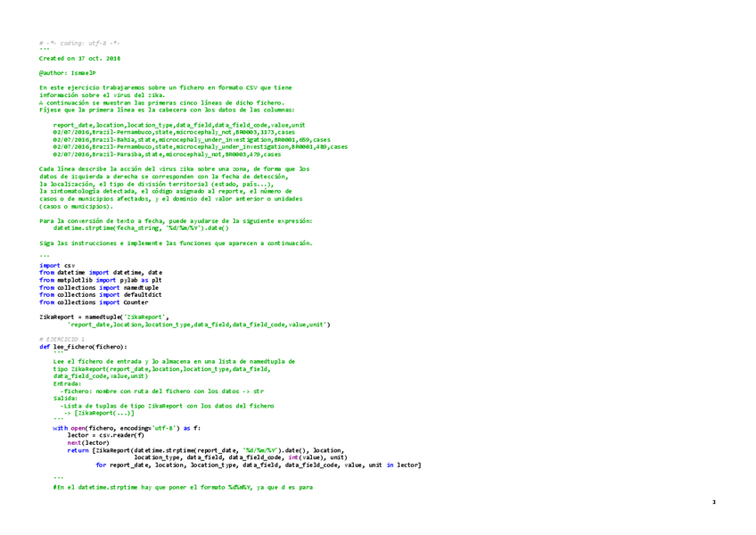Click the EJERCICIO 1 comment
Screen dimensions: 756x535
(62, 339)
